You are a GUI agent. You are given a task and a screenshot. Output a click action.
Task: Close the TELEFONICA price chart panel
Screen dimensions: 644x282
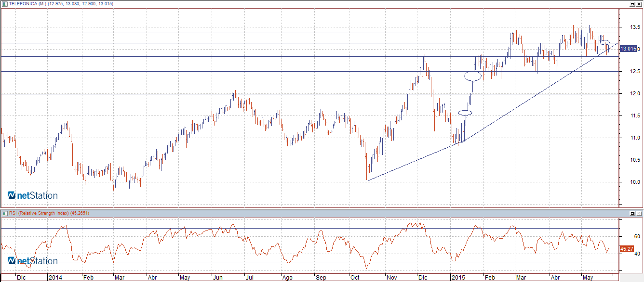coord(639,4)
